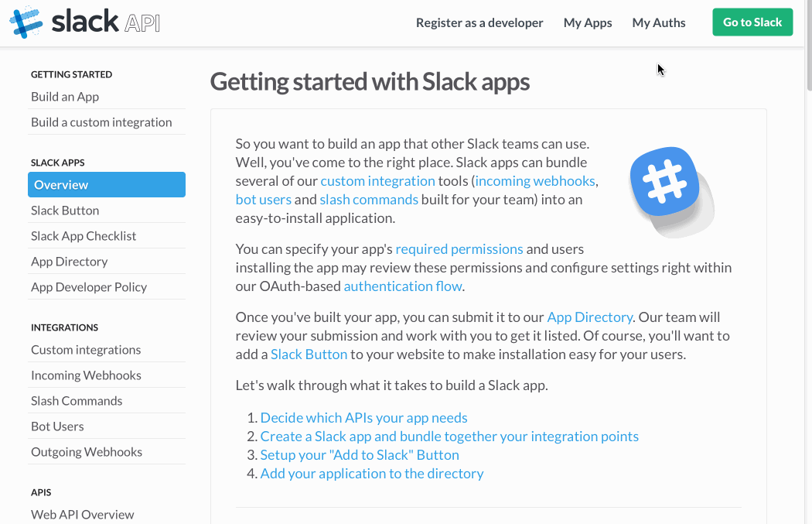
Task: Click the authentication flow link
Action: point(402,286)
